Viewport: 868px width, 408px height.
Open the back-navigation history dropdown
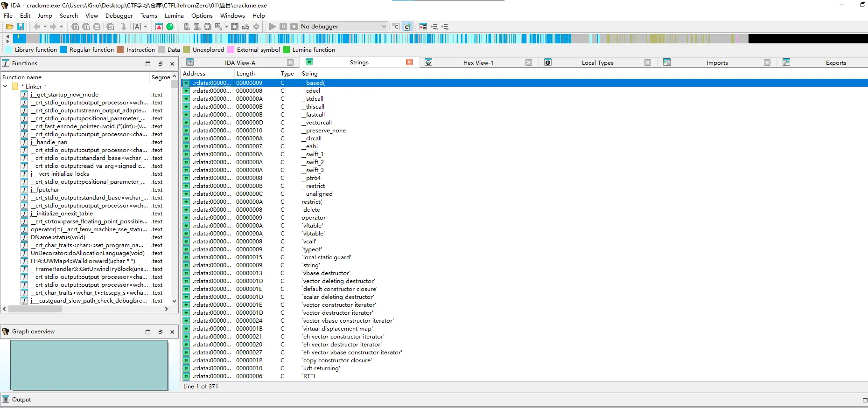click(45, 27)
